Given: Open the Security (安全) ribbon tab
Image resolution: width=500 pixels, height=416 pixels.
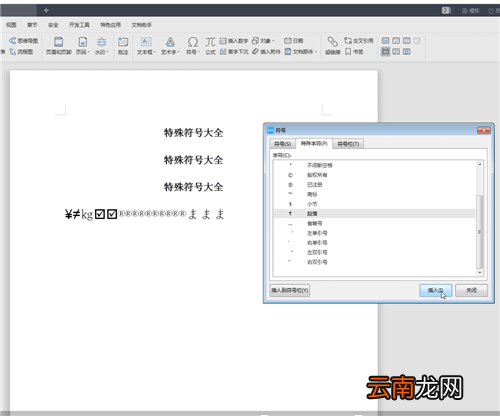Looking at the screenshot, I should (53, 25).
